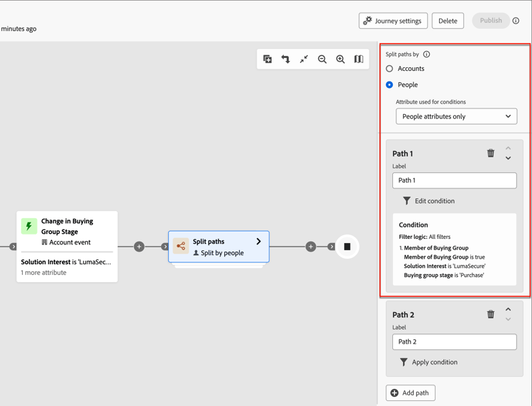Click the Publish button
The width and height of the screenshot is (532, 406).
(x=491, y=21)
